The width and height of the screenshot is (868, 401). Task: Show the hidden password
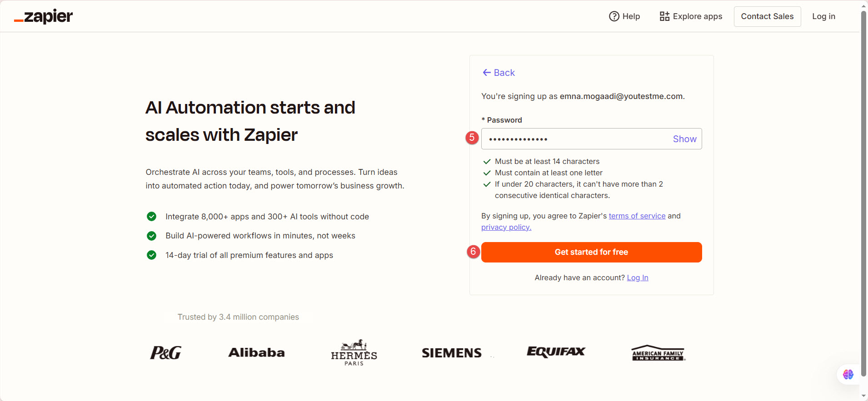pos(684,139)
